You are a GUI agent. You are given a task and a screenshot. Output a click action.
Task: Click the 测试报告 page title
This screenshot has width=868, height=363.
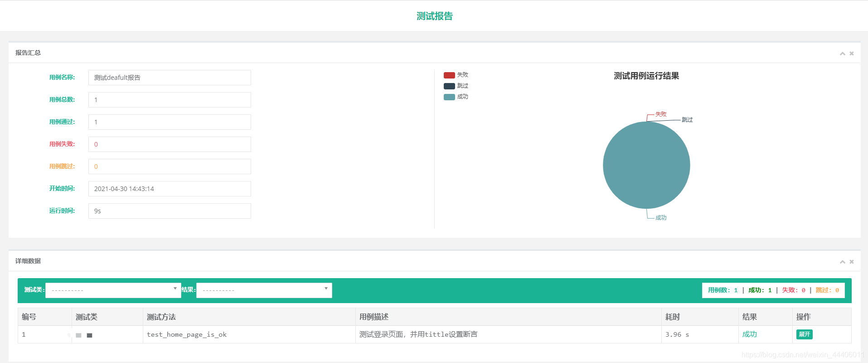click(435, 16)
